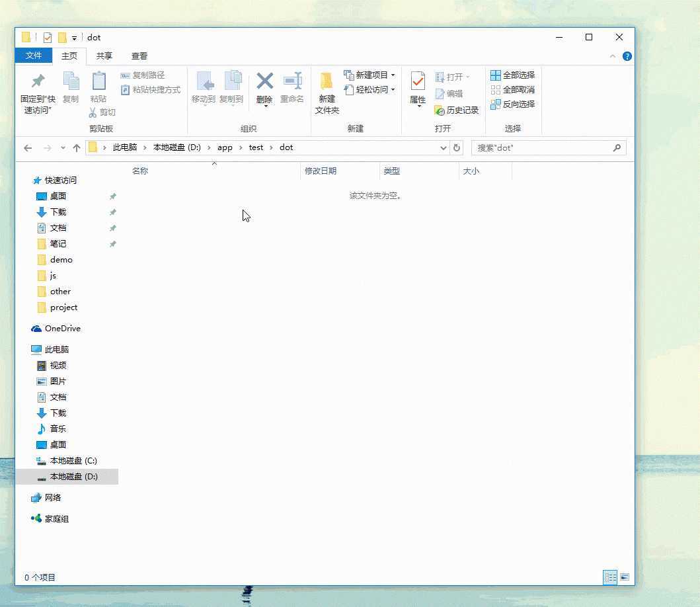
Task: Expand address bar history dropdown
Action: pyautogui.click(x=443, y=148)
